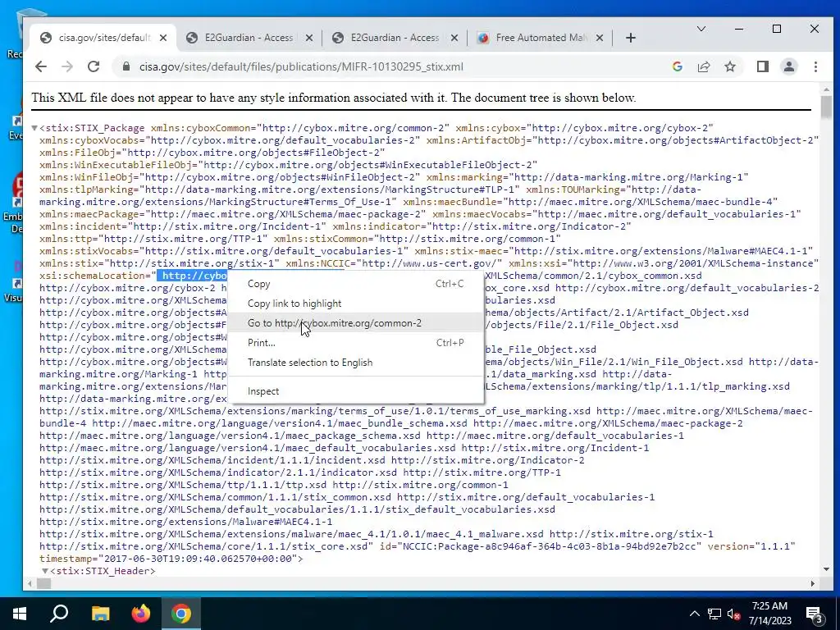This screenshot has width=840, height=630.
Task: Launch Firefox from the taskbar
Action: [141, 614]
